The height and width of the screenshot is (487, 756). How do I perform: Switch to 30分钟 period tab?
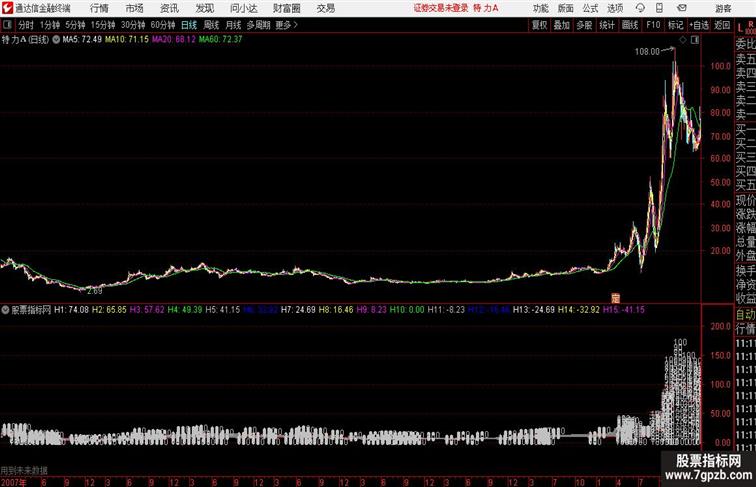pos(133,25)
